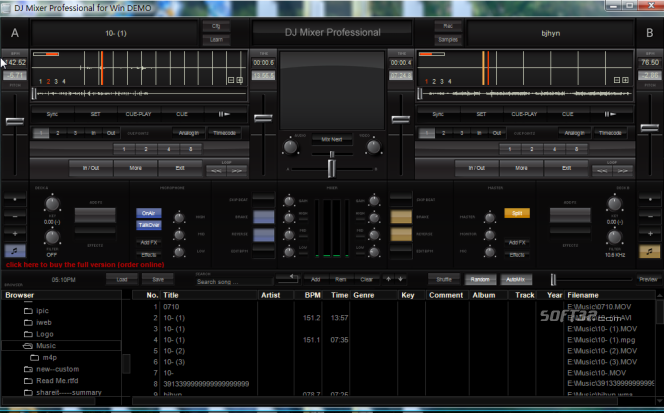Toggle deck B Brake button
This screenshot has width=664, height=413.
point(401,217)
